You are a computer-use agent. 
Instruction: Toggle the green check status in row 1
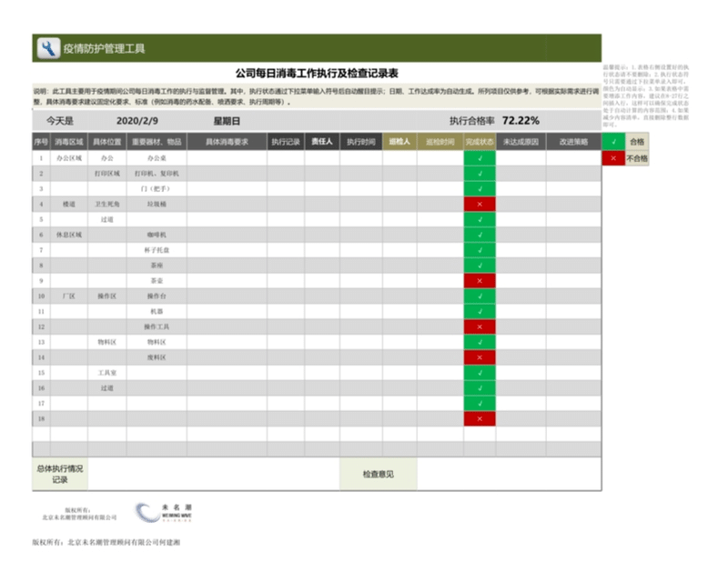pos(480,157)
